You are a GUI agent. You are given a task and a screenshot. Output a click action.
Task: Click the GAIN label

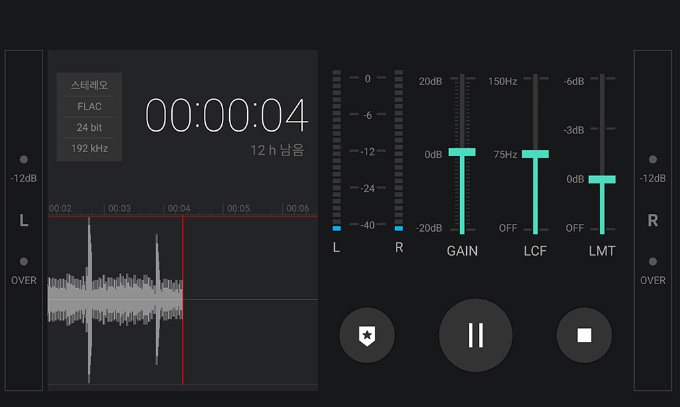(x=462, y=251)
